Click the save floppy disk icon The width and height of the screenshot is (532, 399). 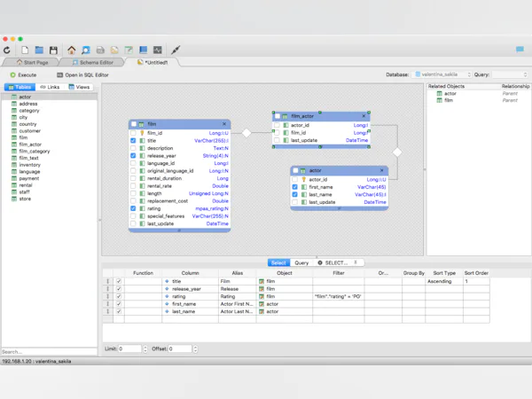click(53, 51)
